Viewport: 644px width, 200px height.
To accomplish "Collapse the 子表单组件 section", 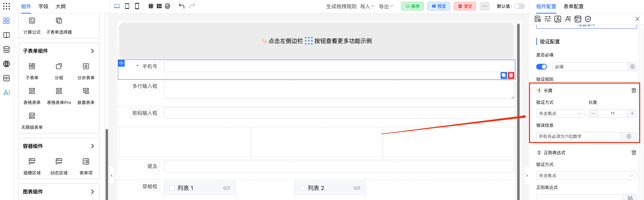I will pos(92,51).
